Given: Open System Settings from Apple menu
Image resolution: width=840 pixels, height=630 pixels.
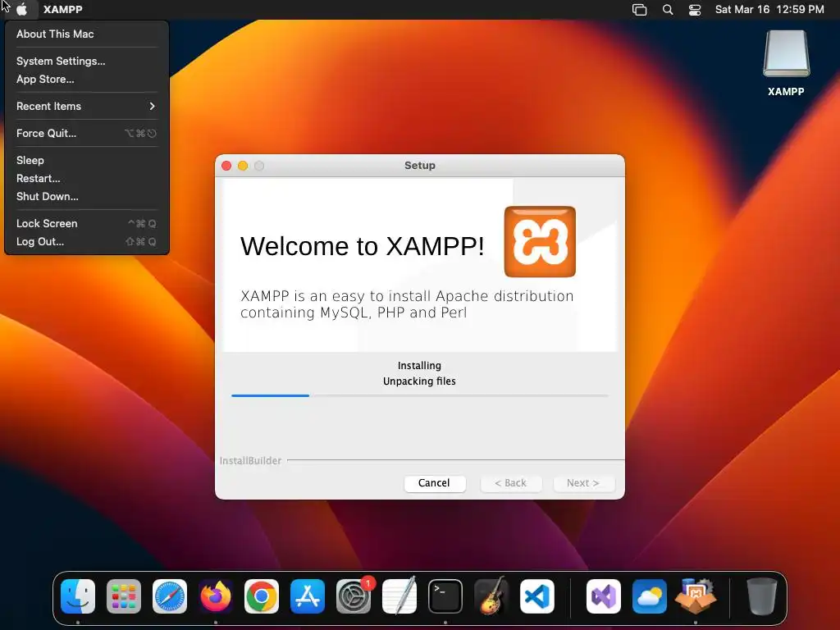Looking at the screenshot, I should [86, 61].
